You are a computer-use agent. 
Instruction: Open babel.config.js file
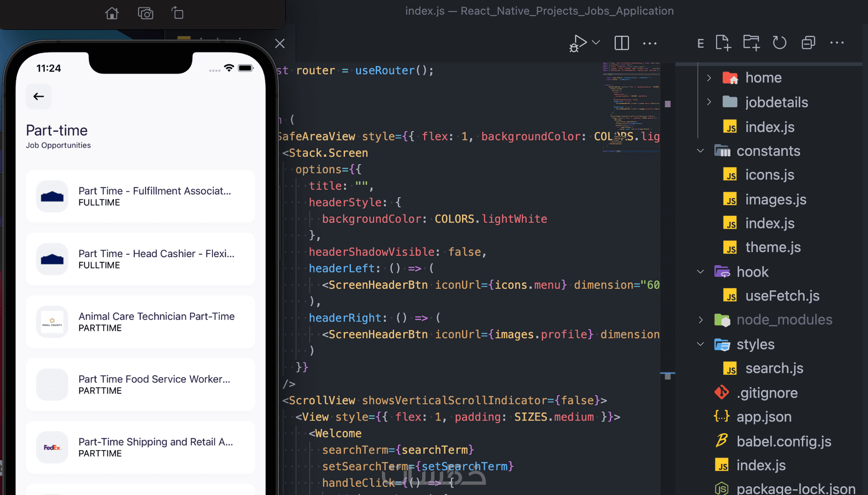pos(784,441)
